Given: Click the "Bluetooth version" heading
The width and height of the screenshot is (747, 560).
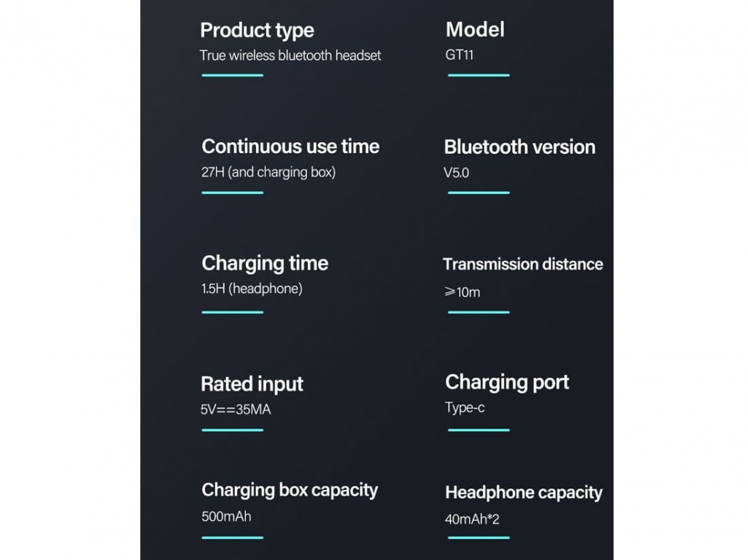Looking at the screenshot, I should coord(519,147).
